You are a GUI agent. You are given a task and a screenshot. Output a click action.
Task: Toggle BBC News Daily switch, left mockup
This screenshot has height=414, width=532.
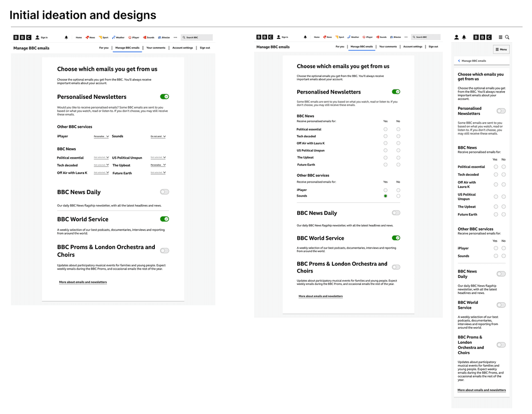coord(165,192)
